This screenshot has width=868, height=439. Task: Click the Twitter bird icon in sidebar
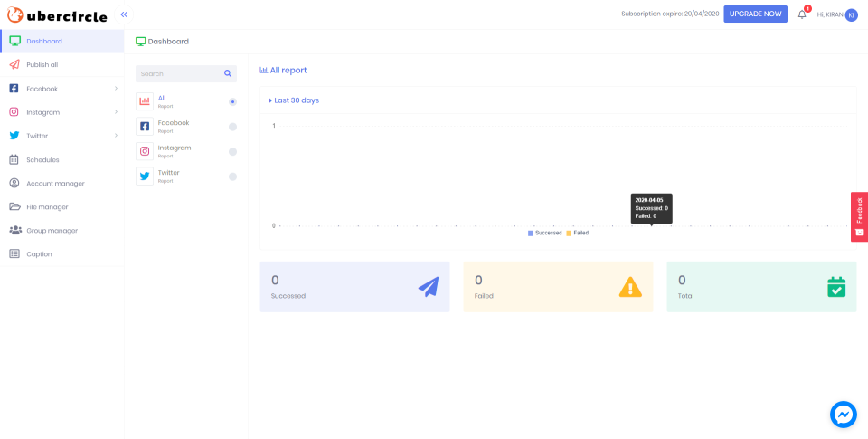point(14,136)
